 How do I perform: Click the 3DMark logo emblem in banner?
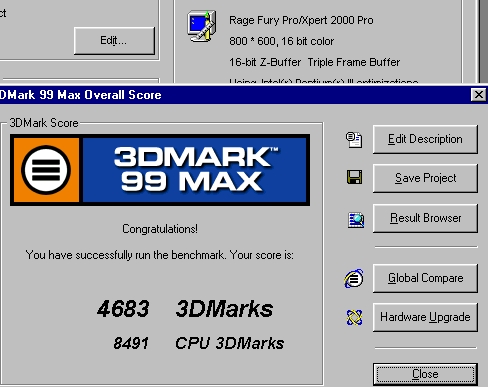pos(46,170)
